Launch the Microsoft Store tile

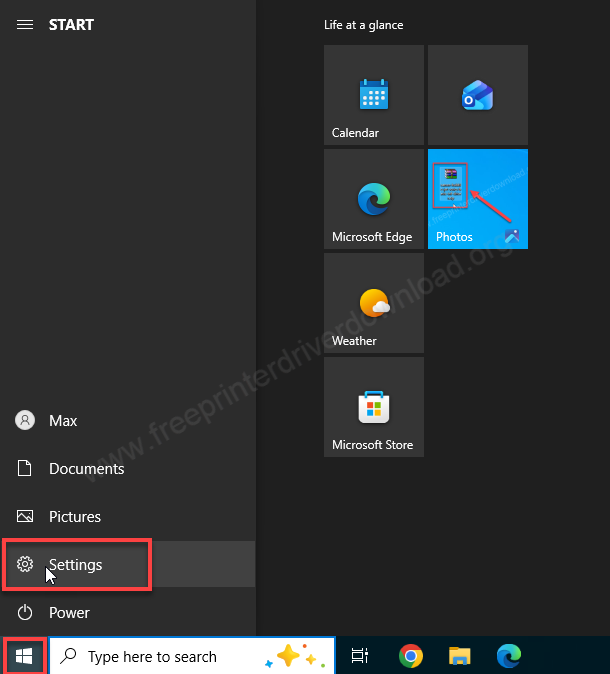point(374,407)
